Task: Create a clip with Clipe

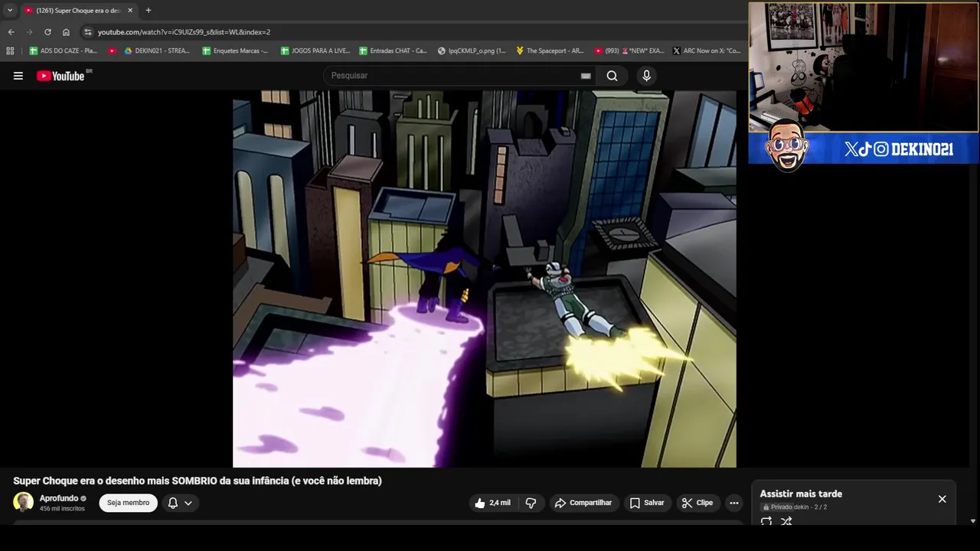Action: pyautogui.click(x=697, y=503)
